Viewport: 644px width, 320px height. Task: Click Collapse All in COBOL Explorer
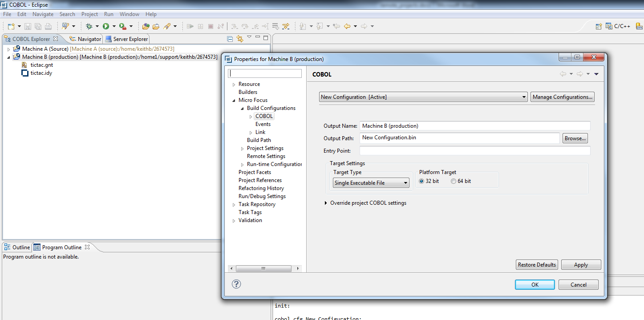click(230, 39)
